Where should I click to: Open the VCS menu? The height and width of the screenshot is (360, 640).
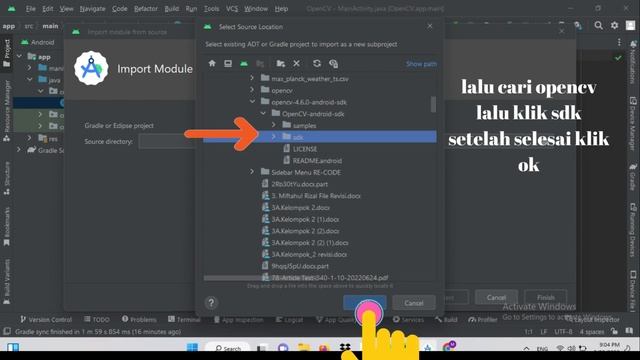[232, 9]
